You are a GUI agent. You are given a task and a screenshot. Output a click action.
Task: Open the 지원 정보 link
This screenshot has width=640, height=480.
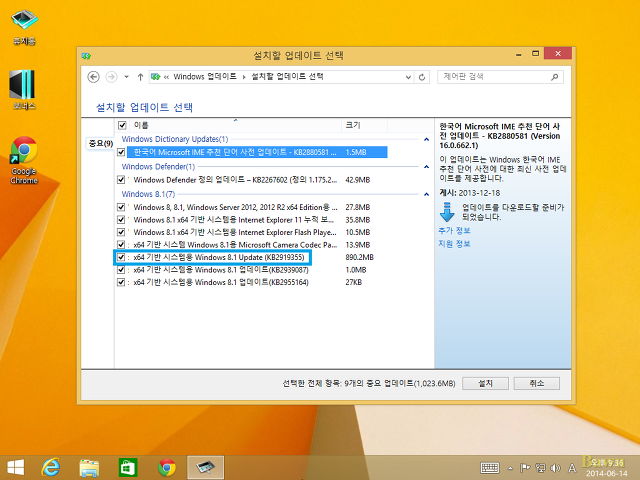(454, 244)
